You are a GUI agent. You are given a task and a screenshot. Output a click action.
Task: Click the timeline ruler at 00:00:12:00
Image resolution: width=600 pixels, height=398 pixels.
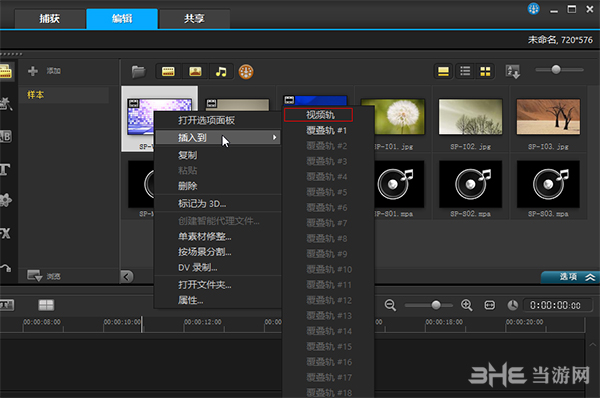coord(203,322)
